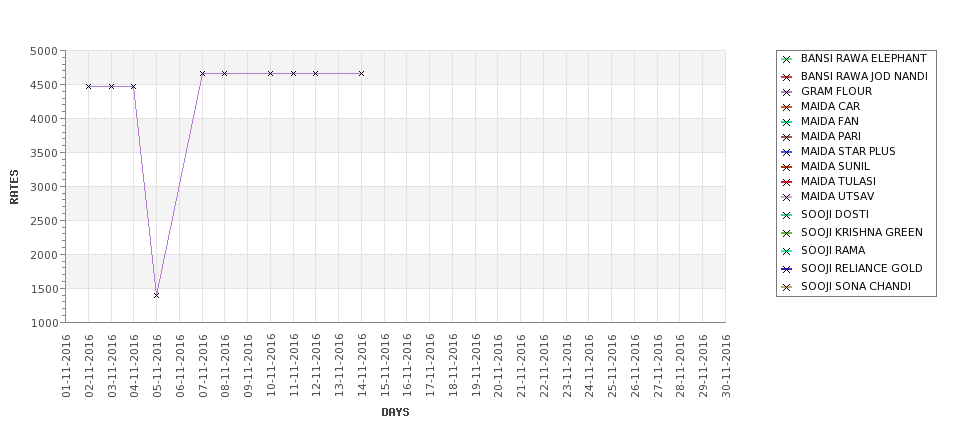The width and height of the screenshot is (975, 429).
Task: Click the data point for 08-11-2016
Action: [224, 73]
